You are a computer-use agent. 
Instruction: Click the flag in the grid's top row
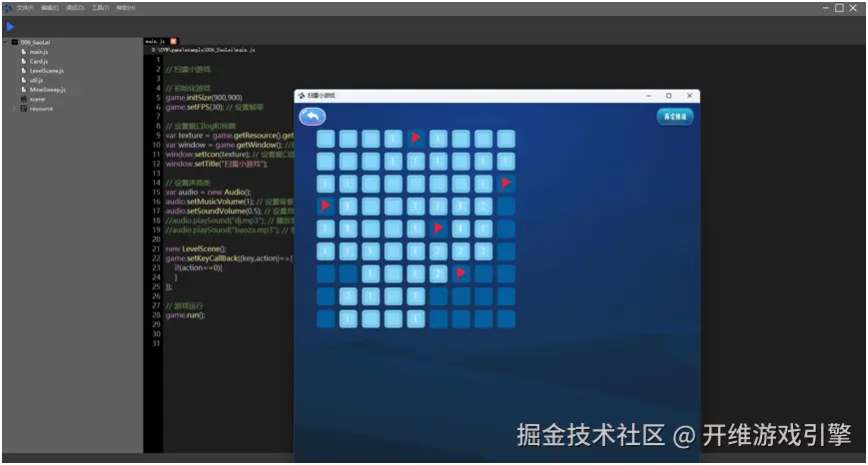pos(416,139)
